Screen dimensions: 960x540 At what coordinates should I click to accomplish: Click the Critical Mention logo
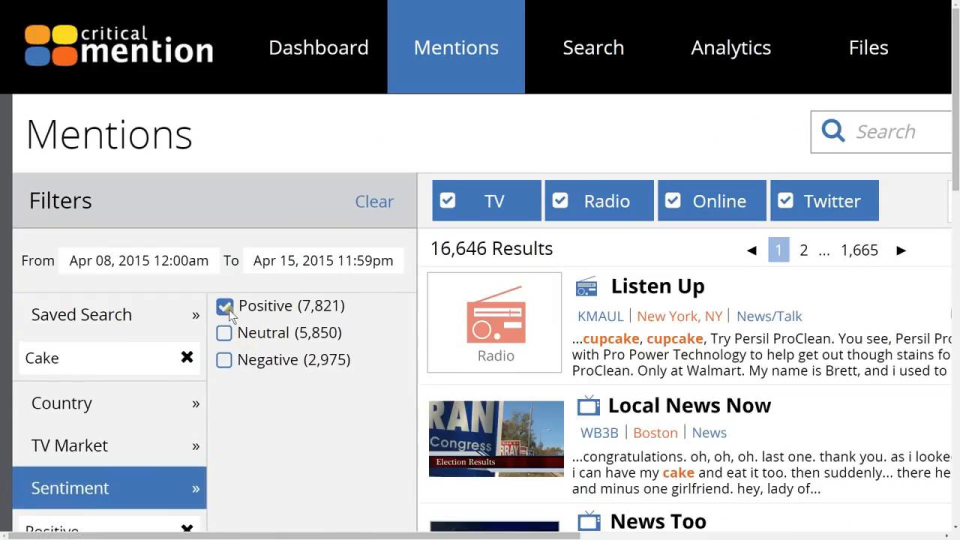(x=119, y=45)
